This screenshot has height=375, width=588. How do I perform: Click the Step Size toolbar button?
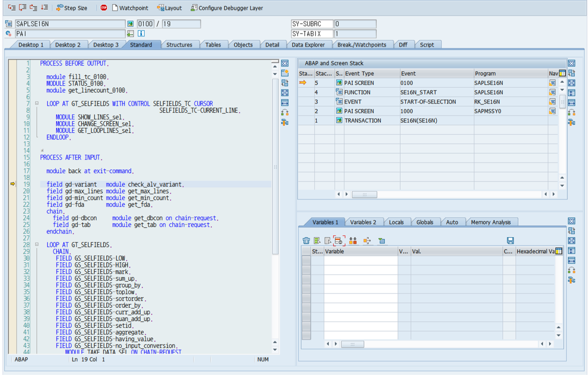click(72, 8)
